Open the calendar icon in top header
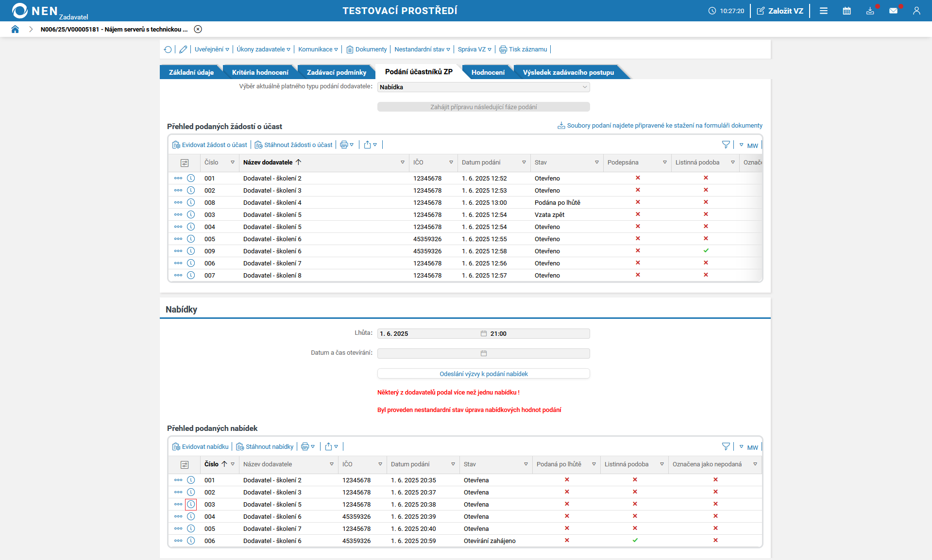Viewport: 932px width, 560px height. (847, 11)
